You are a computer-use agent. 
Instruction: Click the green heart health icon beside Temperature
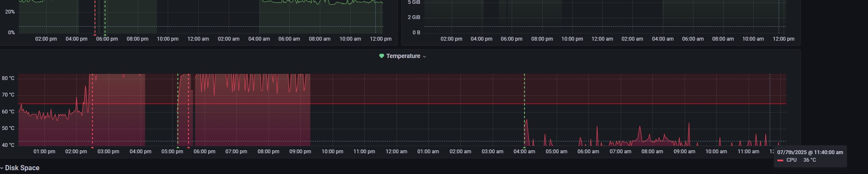[x=381, y=56]
